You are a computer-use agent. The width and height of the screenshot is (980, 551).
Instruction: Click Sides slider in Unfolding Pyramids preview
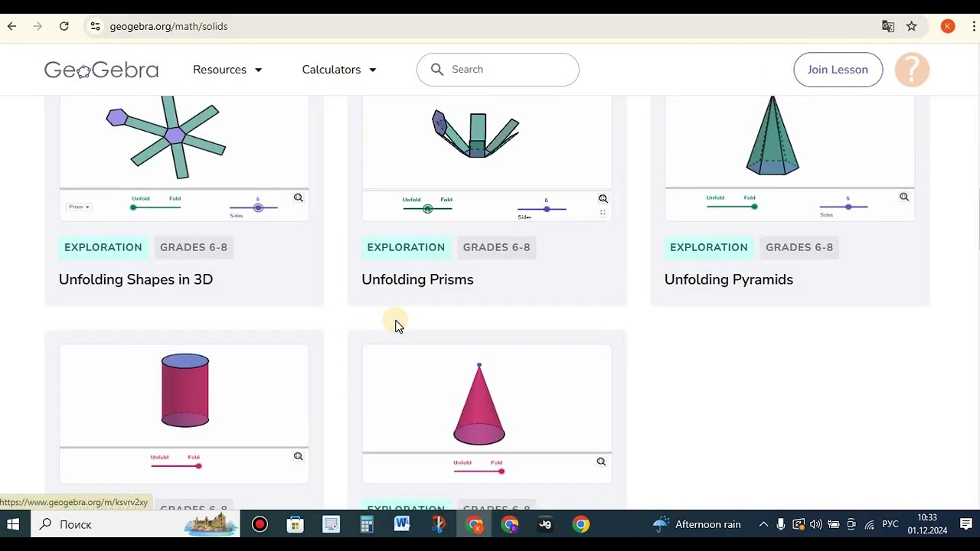844,207
